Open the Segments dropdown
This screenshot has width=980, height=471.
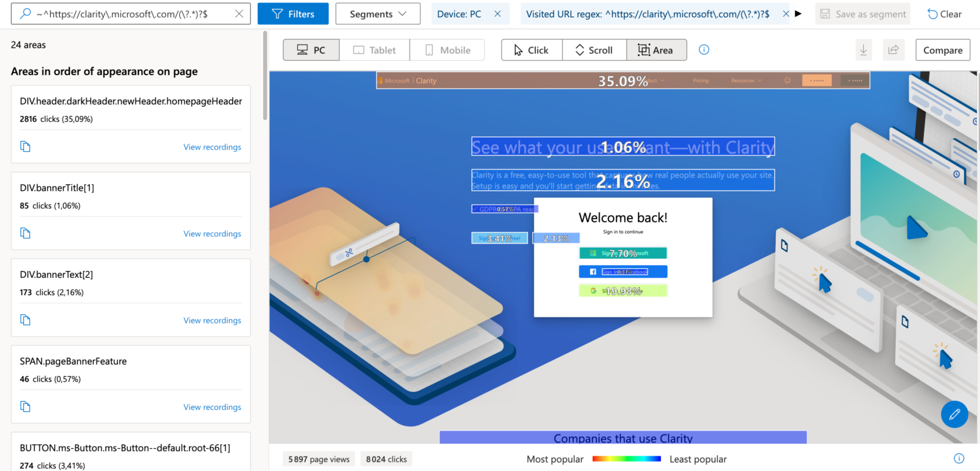point(378,14)
